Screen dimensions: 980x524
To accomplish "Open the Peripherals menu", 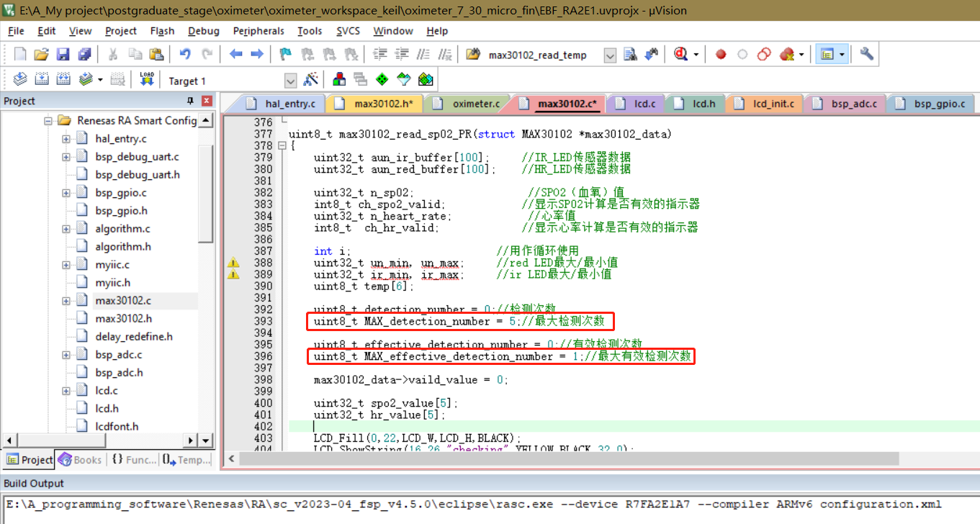I will click(x=259, y=31).
